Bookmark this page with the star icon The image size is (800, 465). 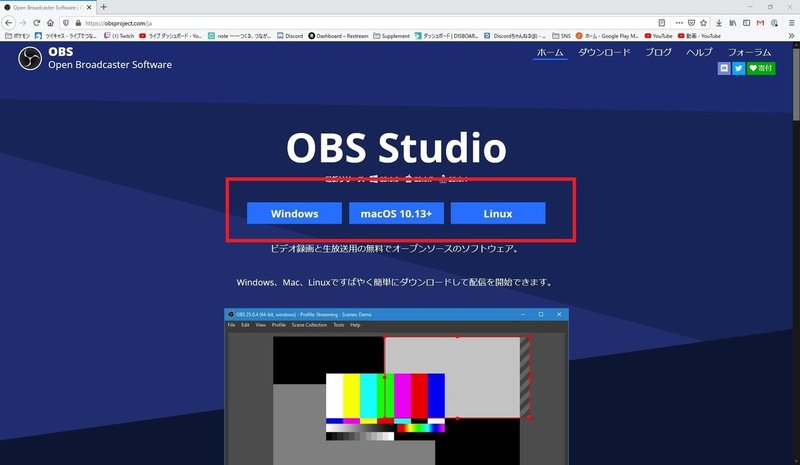click(x=704, y=23)
